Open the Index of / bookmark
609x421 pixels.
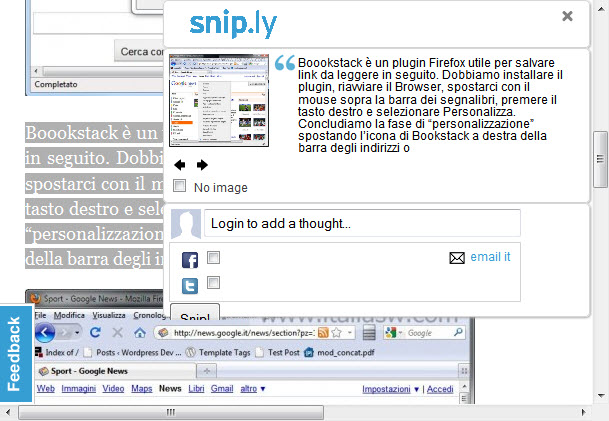[57, 352]
